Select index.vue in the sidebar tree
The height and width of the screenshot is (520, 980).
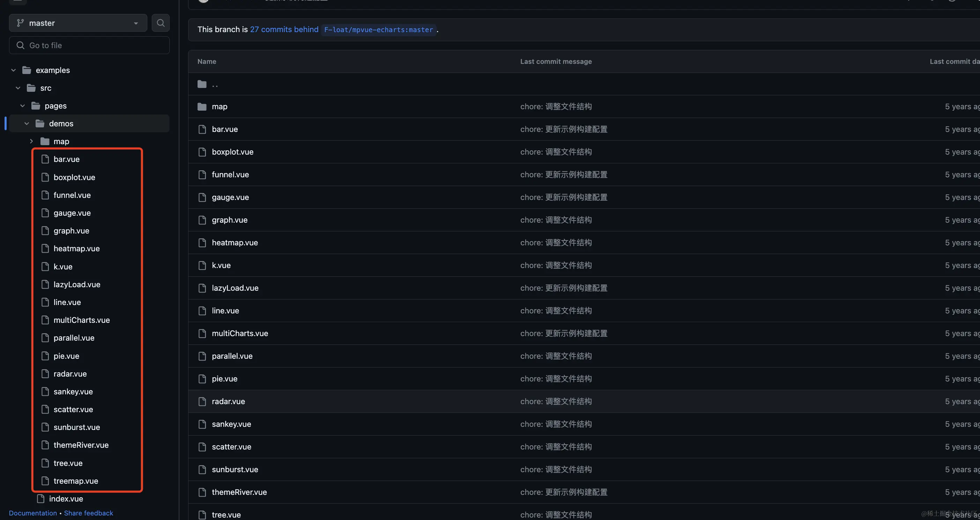(66, 499)
